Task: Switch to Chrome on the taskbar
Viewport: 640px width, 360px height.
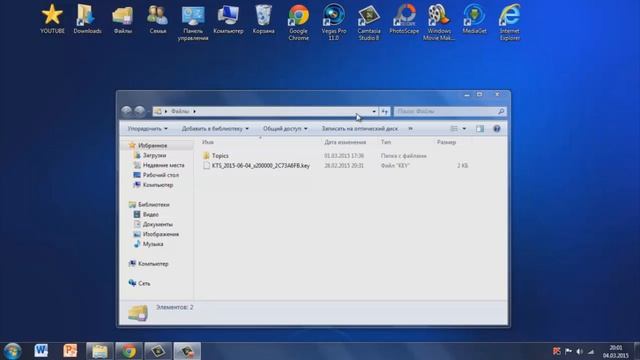Action: (129, 351)
